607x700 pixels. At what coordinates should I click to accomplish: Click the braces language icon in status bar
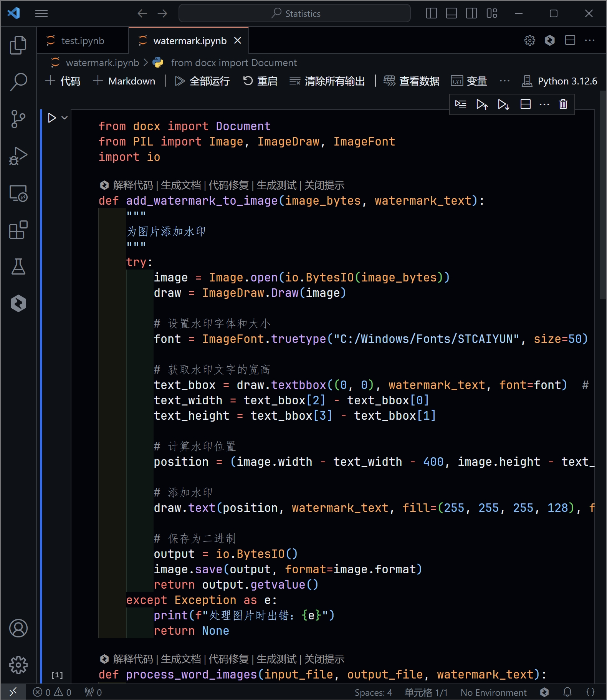(590, 692)
